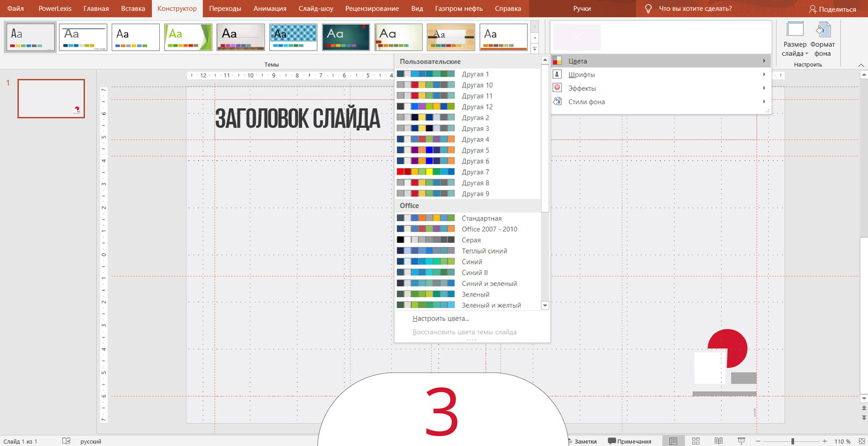Select the Серая color scheme
Image resolution: width=868 pixels, height=446 pixels.
[468, 240]
